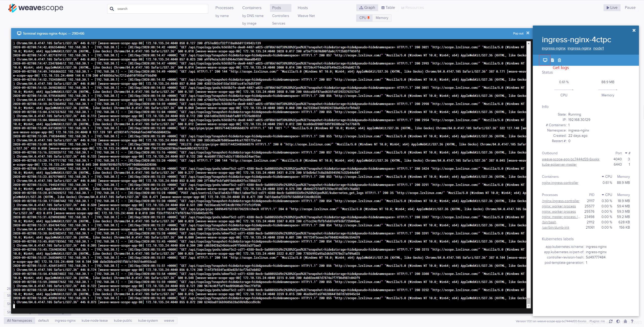
Task: Select the kube-system namespace filter
Action: tap(148, 320)
